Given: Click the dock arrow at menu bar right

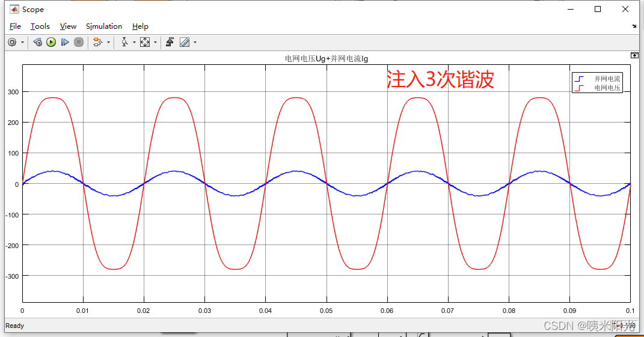Looking at the screenshot, I should coord(634,26).
